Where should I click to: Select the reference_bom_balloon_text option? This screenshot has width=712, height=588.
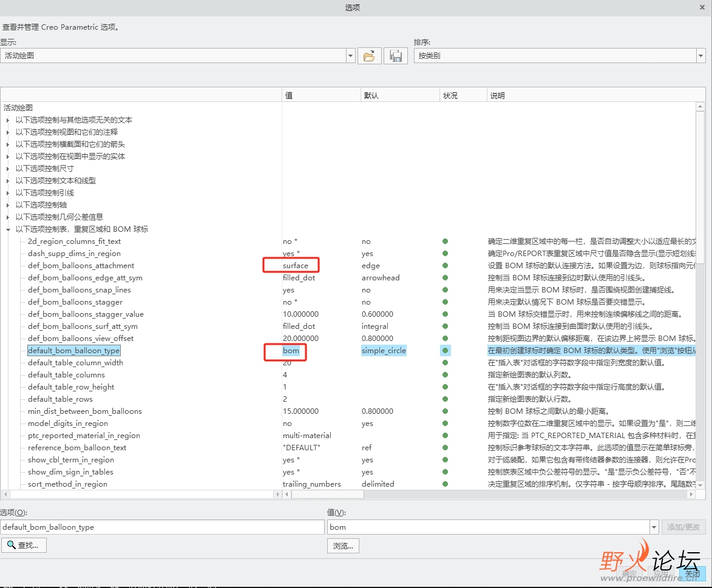[x=76, y=448]
